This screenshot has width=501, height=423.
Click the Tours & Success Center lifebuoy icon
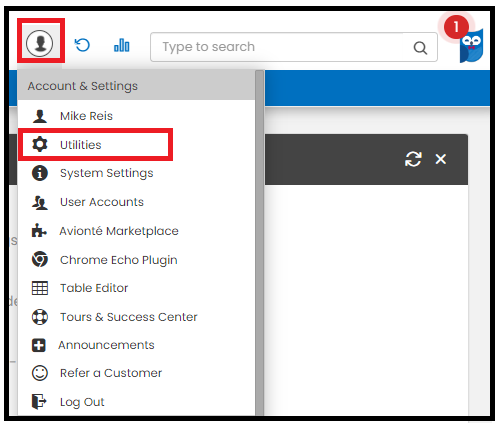pyautogui.click(x=40, y=317)
